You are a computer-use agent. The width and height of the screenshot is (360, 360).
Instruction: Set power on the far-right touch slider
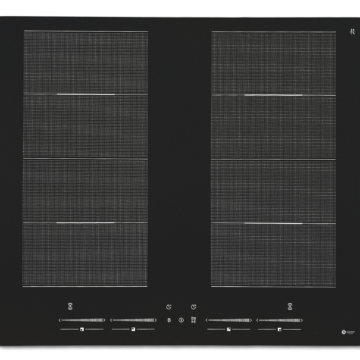[x=279, y=320]
